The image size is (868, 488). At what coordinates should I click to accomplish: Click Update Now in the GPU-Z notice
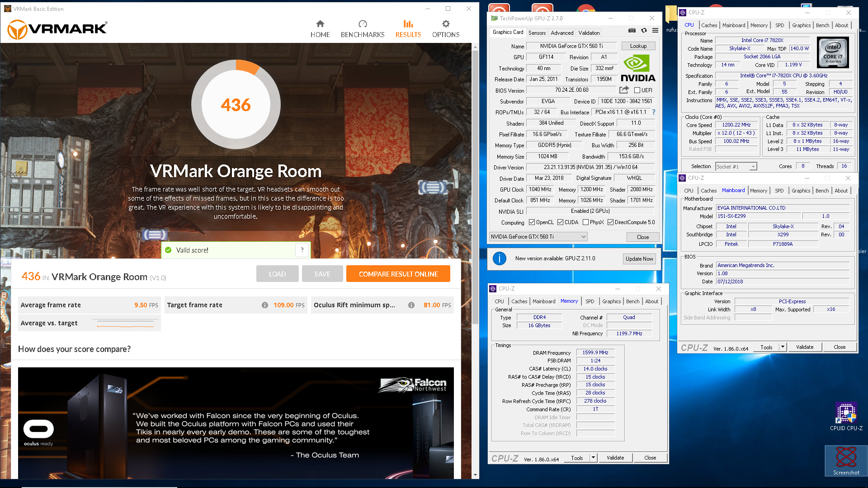click(x=639, y=259)
